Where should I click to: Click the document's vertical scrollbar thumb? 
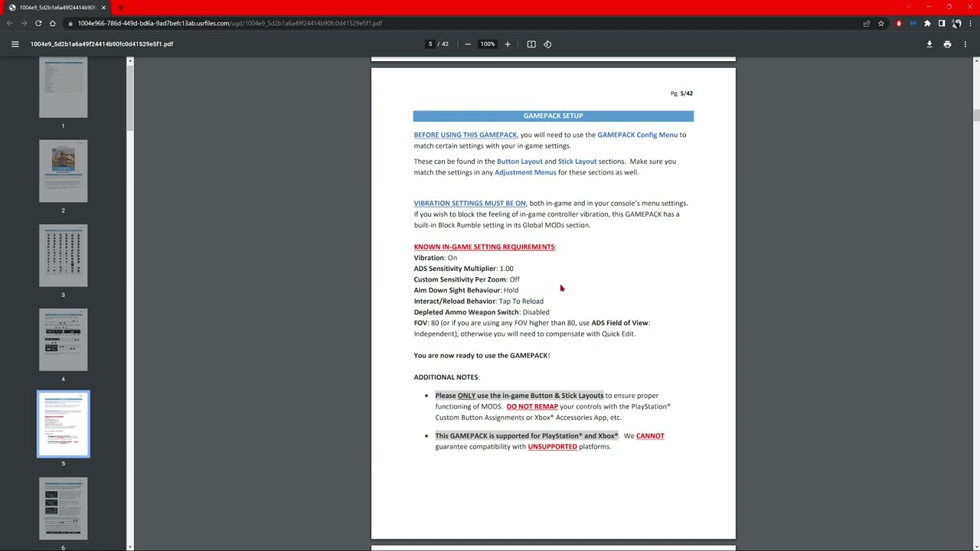pyautogui.click(x=976, y=116)
